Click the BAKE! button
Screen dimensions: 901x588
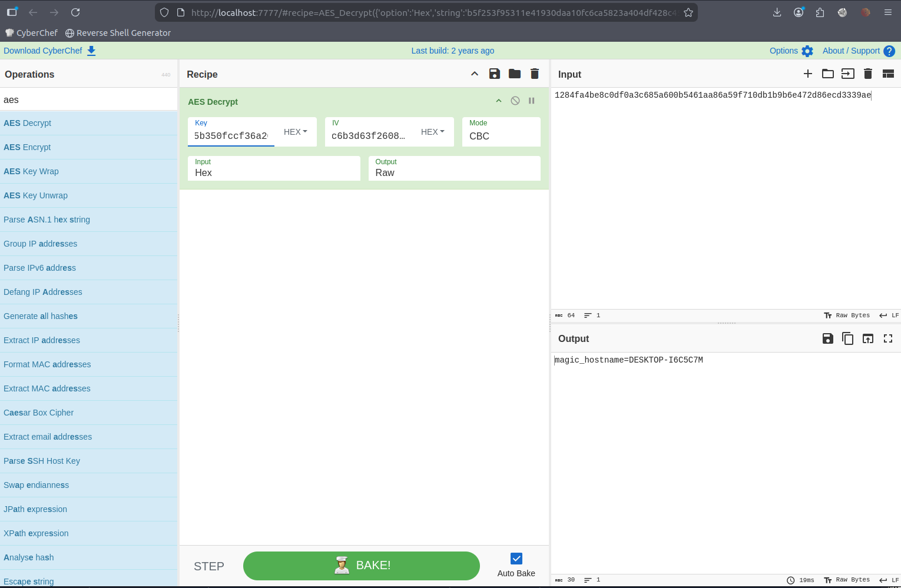362,566
